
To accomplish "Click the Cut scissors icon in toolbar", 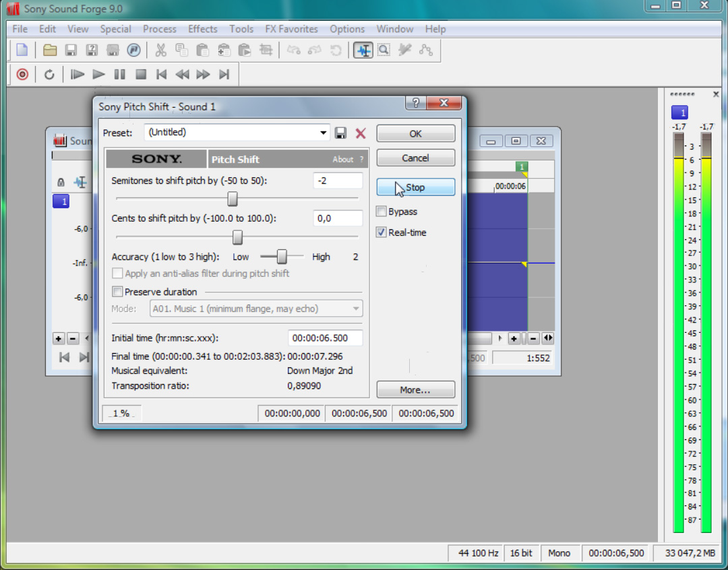I will click(160, 51).
